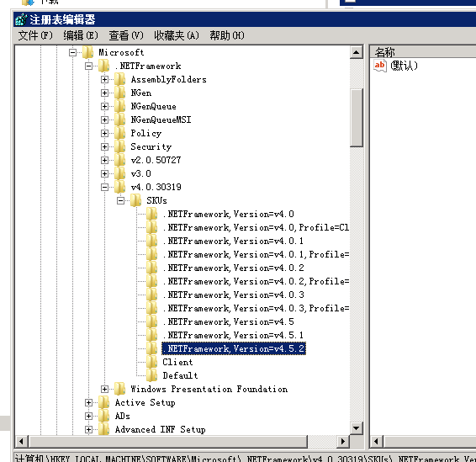Image resolution: width=476 pixels, height=462 pixels.
Task: Select key .NETFramework,Version=v4.0.1
Action: [x=233, y=241]
